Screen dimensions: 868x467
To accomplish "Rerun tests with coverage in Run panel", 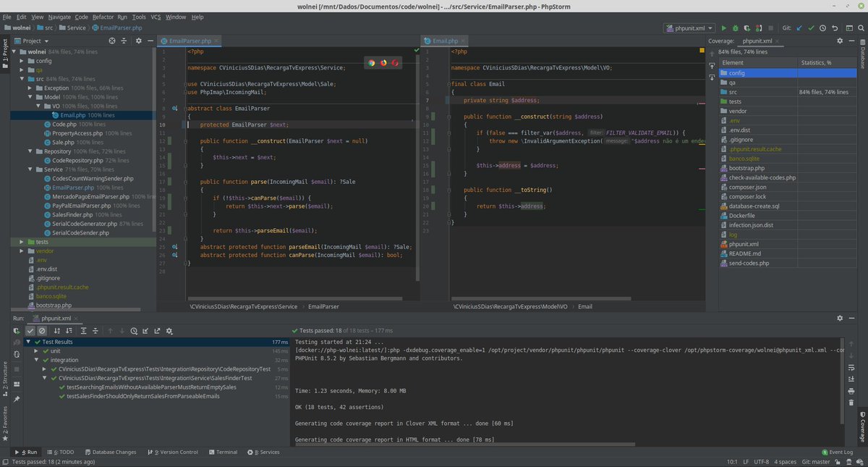I will click(x=17, y=331).
